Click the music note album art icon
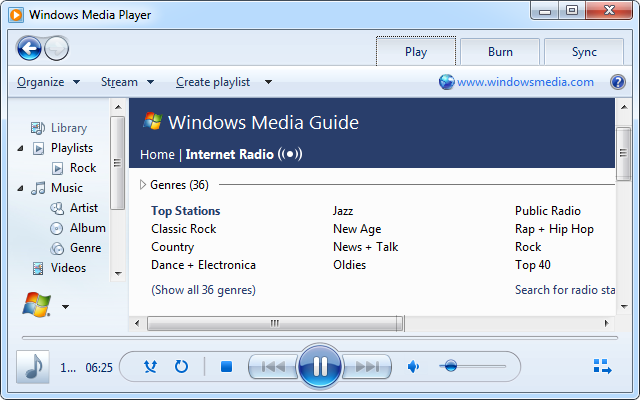Screen dimensions: 640x400 click(33, 367)
